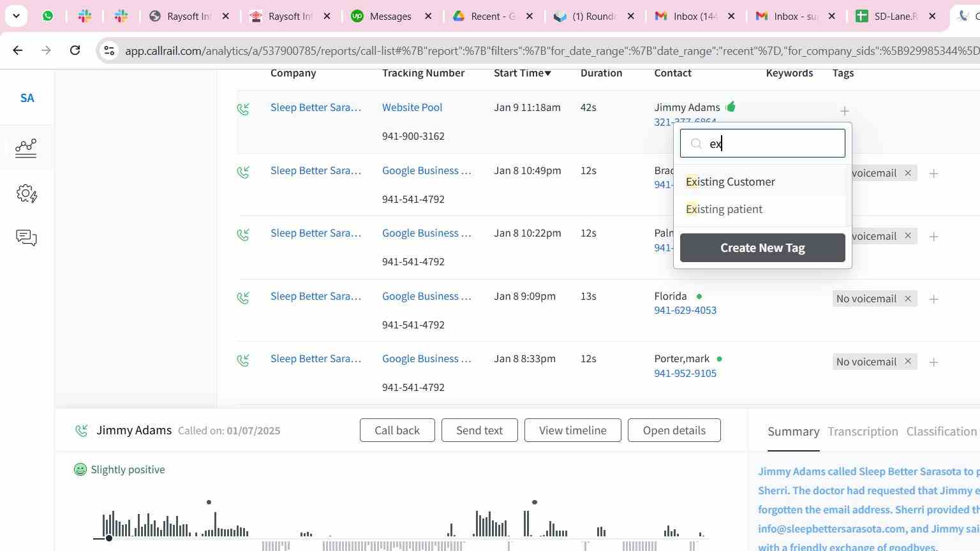Open the Website Pool tracking number link

[412, 107]
